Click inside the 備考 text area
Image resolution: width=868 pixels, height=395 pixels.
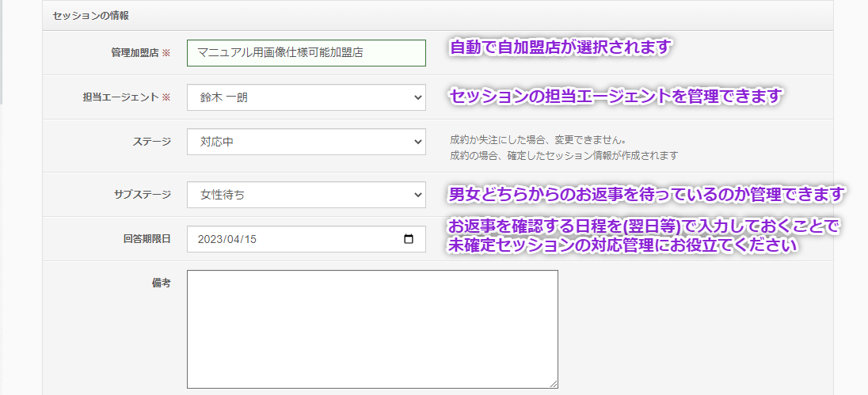coord(372,329)
